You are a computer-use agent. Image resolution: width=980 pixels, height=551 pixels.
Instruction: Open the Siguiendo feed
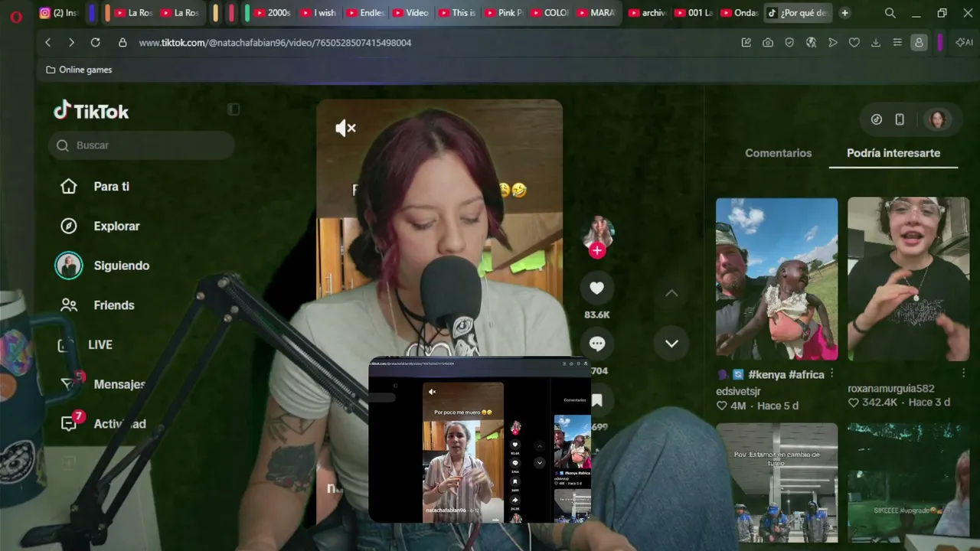coord(121,266)
